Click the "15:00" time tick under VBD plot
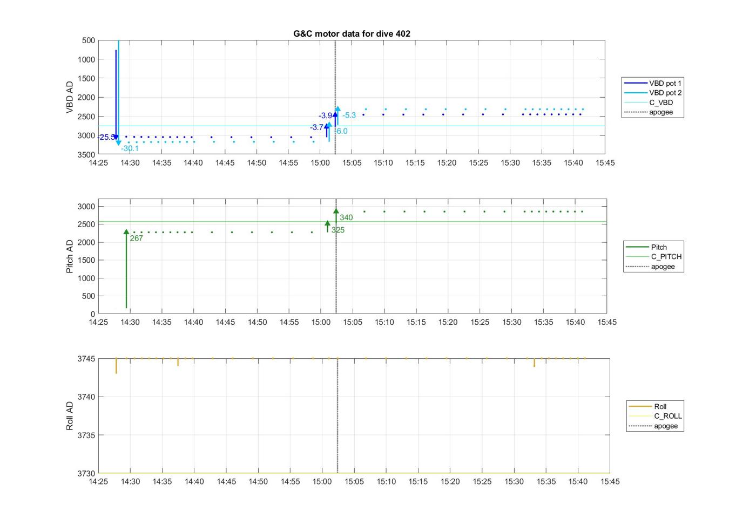Viewport: 756px width, 532px height. 320,163
